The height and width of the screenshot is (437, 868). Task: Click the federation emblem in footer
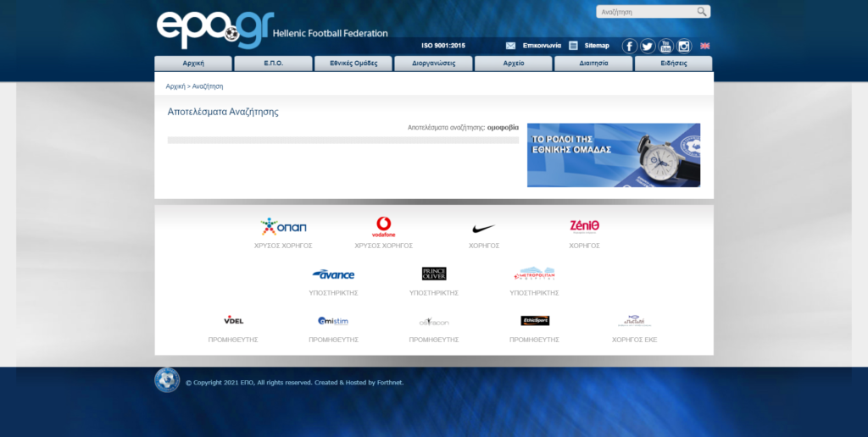pos(167,380)
